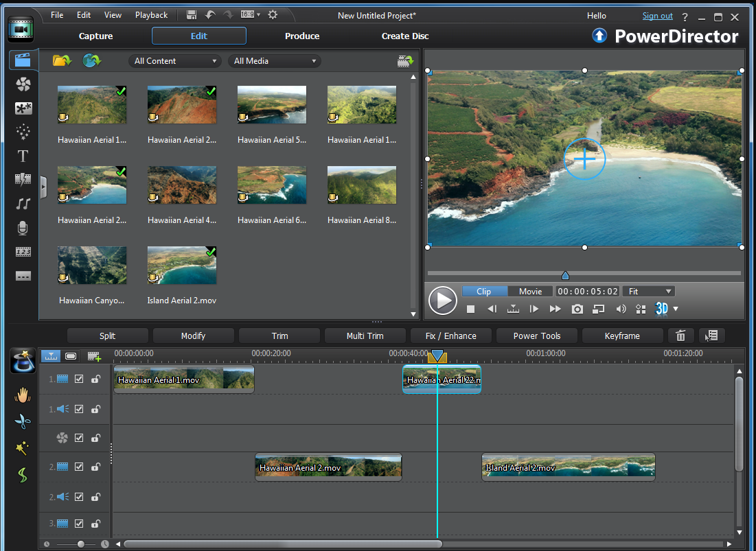Click the Magic Style wand icon
Viewport: 756px width, 551px height.
(22, 448)
